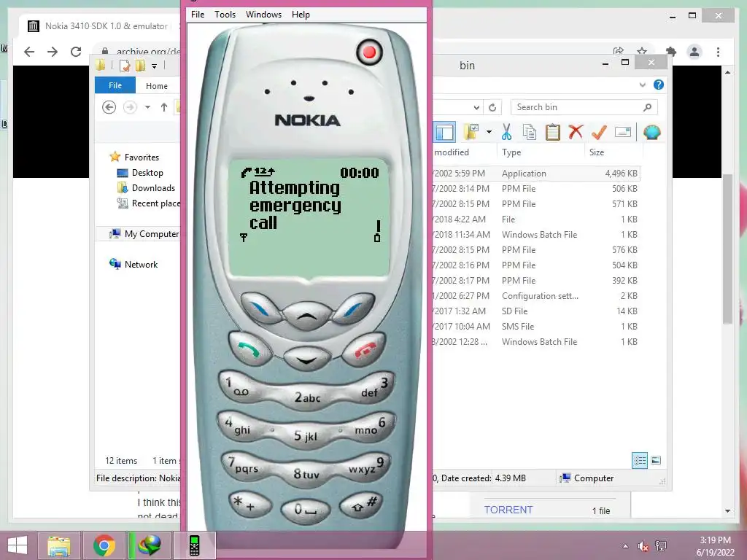Tap the green call key on the phone
Viewport: 747px width, 560px height.
tap(249, 349)
